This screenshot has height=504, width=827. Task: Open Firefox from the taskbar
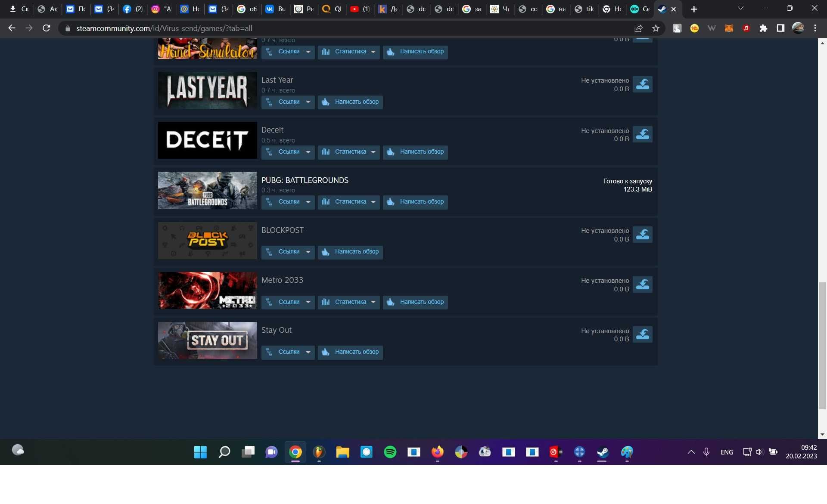pos(437,452)
